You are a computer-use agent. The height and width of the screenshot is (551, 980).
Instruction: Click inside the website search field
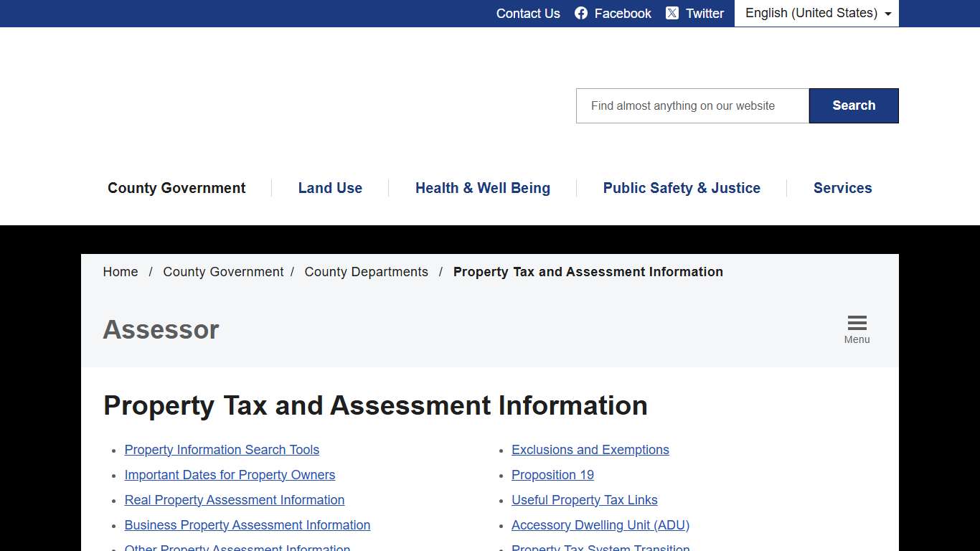coord(691,105)
